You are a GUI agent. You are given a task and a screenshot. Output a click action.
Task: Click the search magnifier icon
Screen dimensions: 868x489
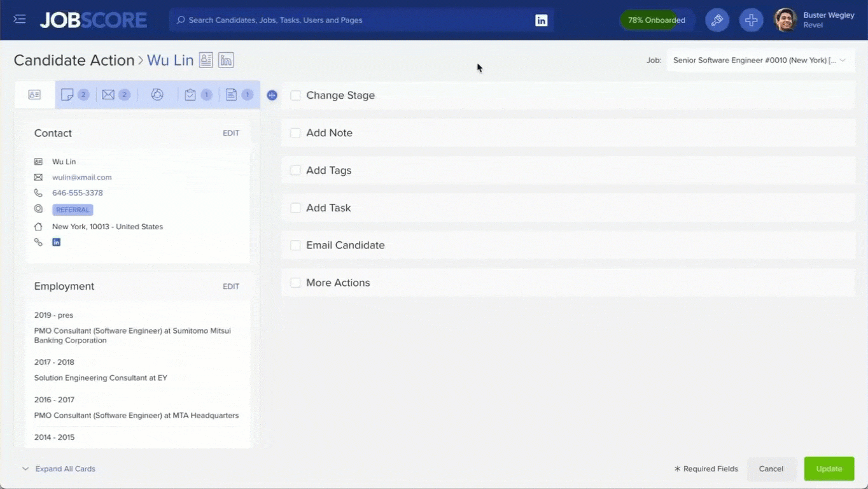pos(181,20)
